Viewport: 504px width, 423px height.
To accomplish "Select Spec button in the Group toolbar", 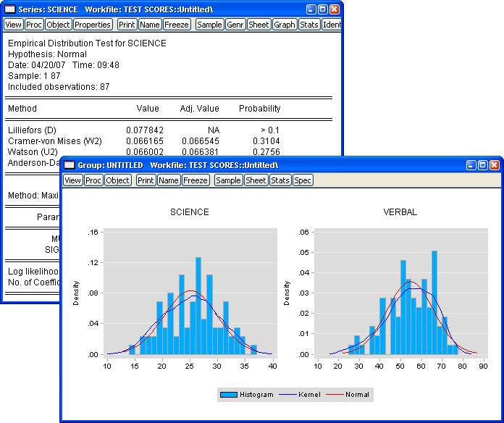I will (303, 180).
